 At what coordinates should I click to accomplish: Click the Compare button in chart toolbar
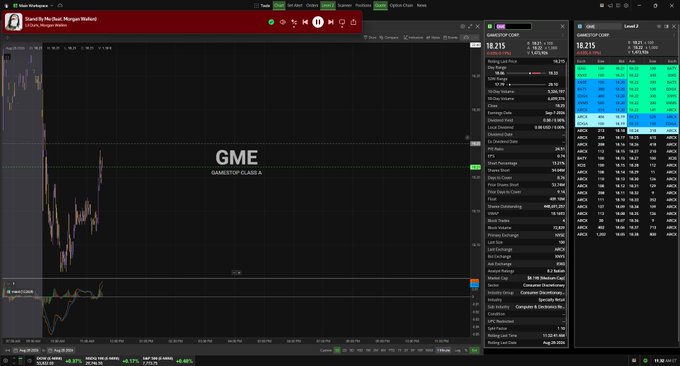pyautogui.click(x=389, y=38)
